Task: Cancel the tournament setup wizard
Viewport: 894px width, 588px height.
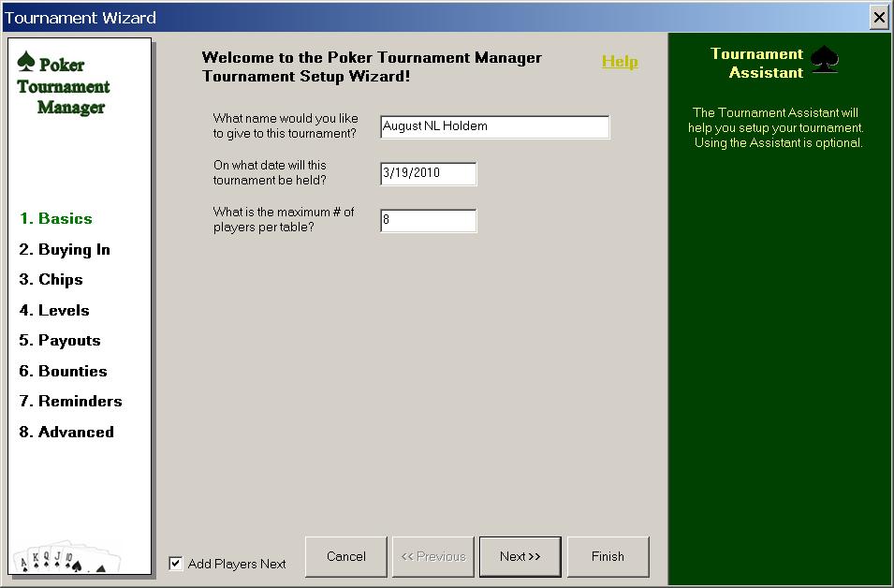Action: click(x=345, y=556)
